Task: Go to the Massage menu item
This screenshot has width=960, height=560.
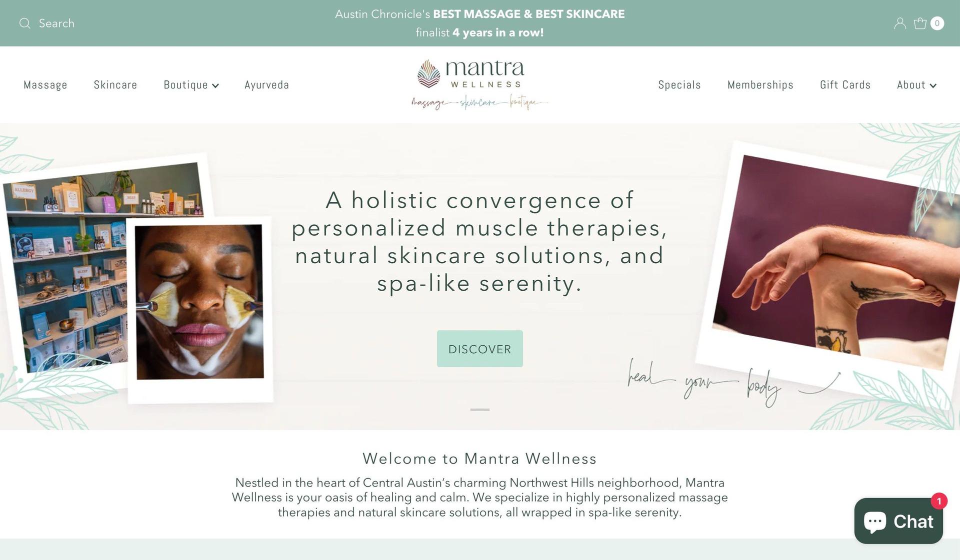Action: [x=45, y=85]
